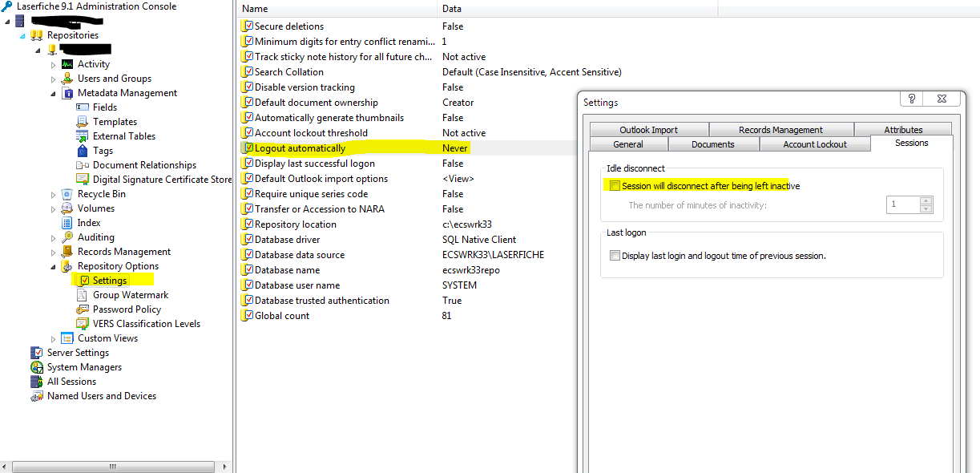Expand the Activity tree node
The image size is (980, 473).
click(54, 64)
